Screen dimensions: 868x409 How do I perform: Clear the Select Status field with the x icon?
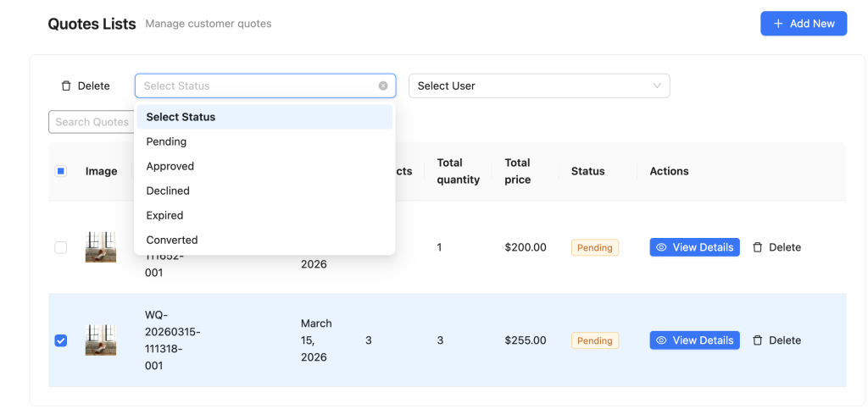(x=383, y=86)
